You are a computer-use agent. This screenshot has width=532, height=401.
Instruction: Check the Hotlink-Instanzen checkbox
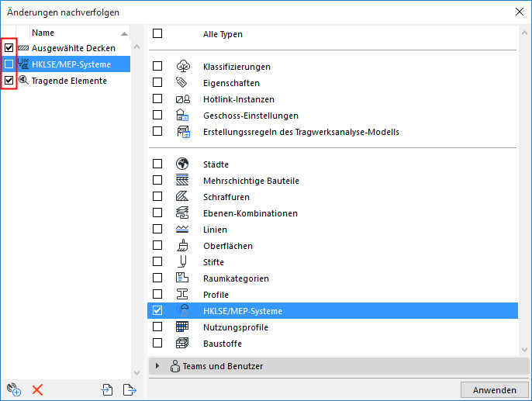[x=157, y=99]
